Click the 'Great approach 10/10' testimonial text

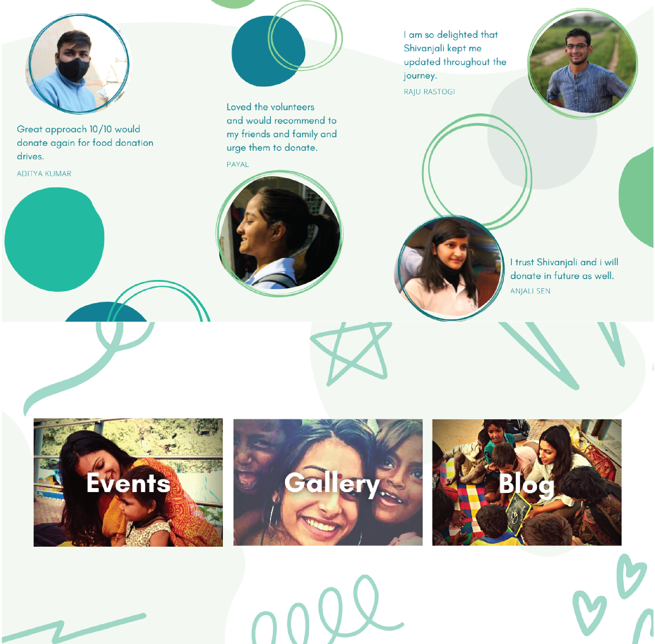tap(85, 142)
